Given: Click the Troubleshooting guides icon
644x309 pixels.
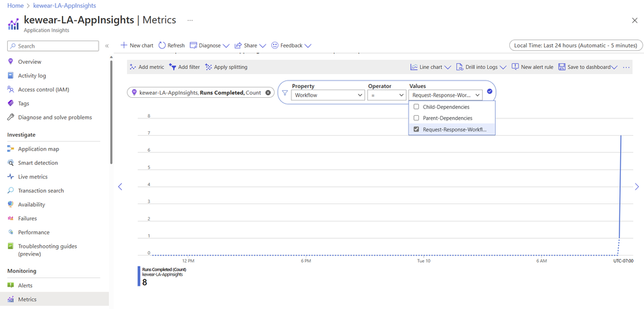Looking at the screenshot, I should [11, 246].
